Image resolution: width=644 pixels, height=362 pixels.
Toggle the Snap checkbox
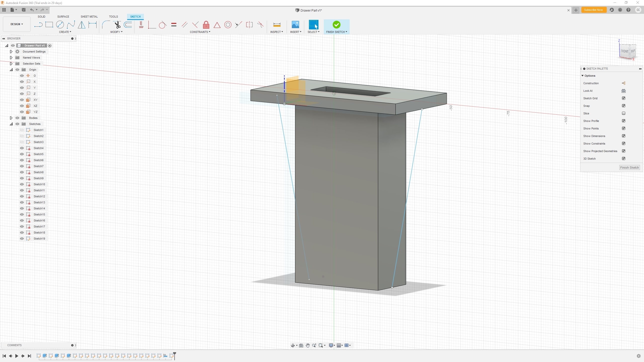tap(624, 106)
